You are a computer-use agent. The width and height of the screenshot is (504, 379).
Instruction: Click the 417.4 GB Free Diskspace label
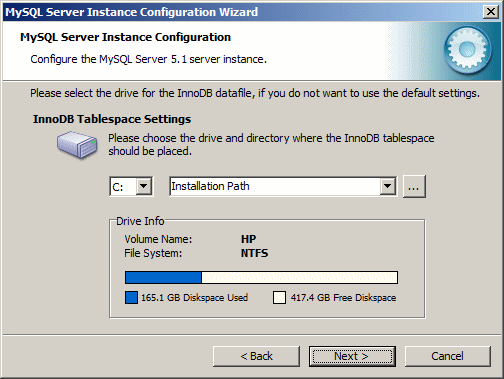click(343, 297)
